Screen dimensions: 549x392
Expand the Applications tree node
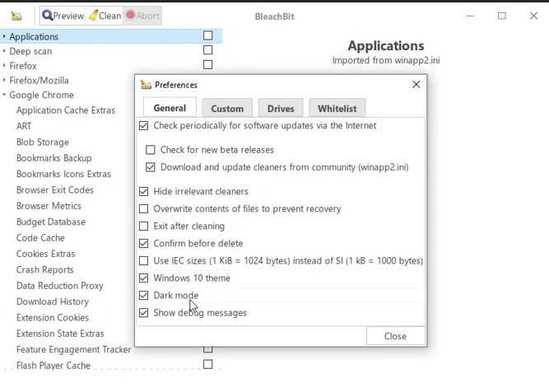[x=4, y=37]
